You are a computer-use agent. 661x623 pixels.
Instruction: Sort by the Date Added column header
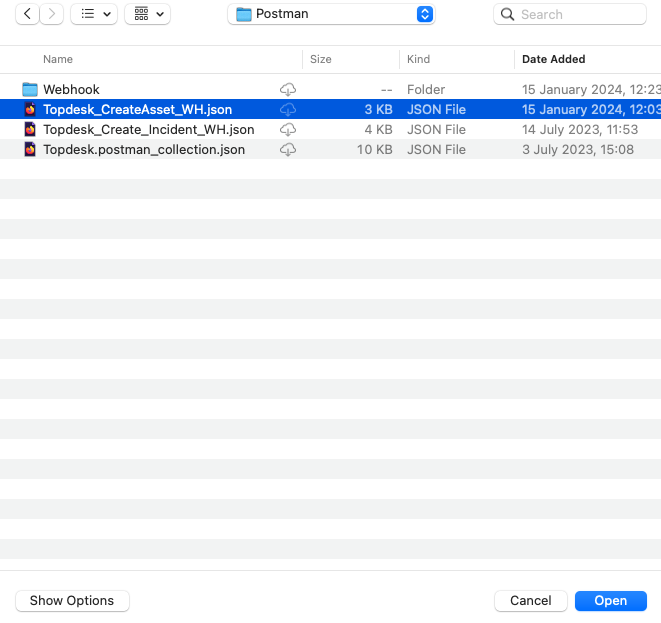click(554, 59)
